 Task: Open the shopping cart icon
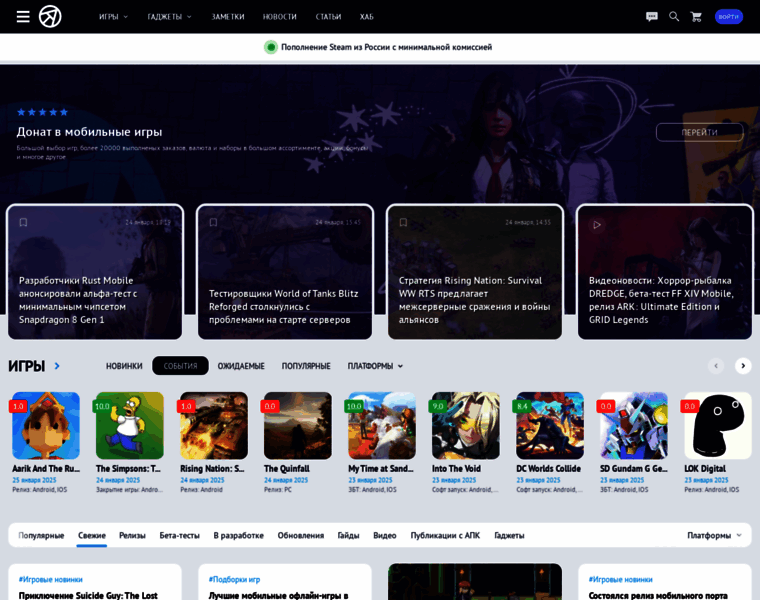[697, 17]
